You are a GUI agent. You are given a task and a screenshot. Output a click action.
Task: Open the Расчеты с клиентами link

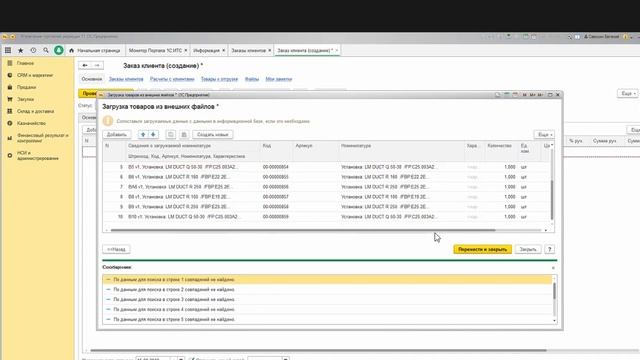(x=172, y=79)
